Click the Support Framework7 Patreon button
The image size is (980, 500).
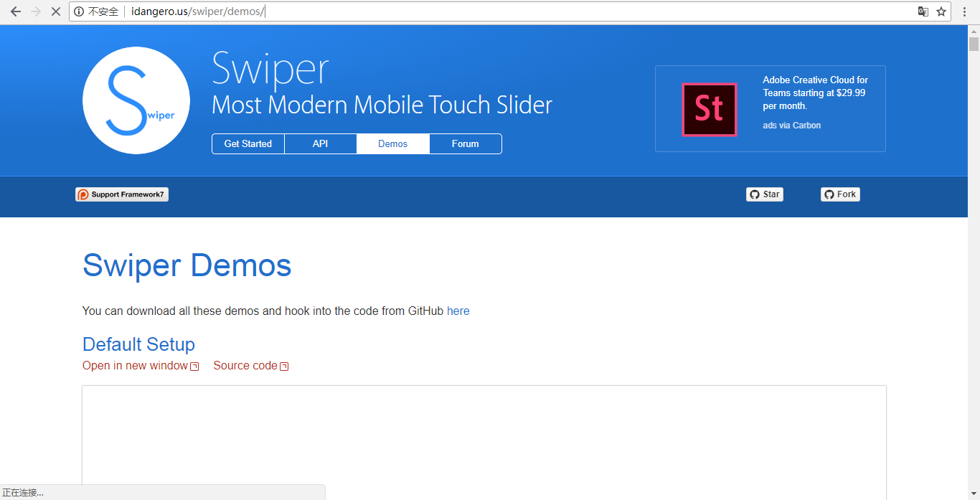tap(122, 194)
